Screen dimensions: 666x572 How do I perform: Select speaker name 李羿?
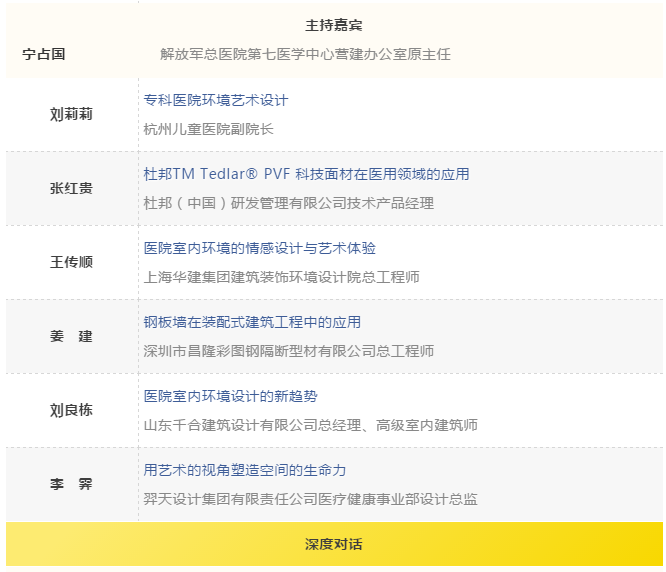pos(71,484)
